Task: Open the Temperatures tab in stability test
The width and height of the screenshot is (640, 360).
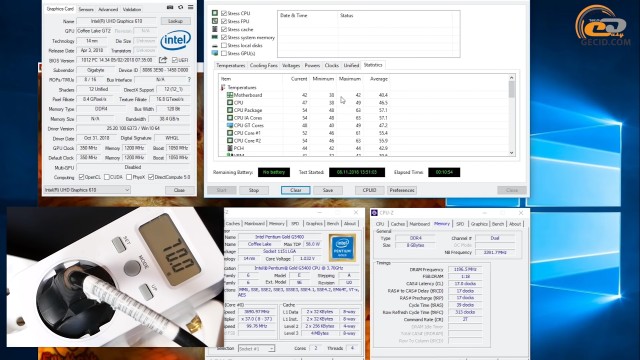Action: [231, 65]
